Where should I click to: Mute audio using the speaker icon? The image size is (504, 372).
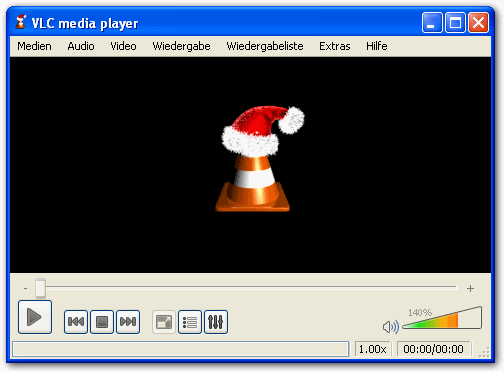coord(390,327)
